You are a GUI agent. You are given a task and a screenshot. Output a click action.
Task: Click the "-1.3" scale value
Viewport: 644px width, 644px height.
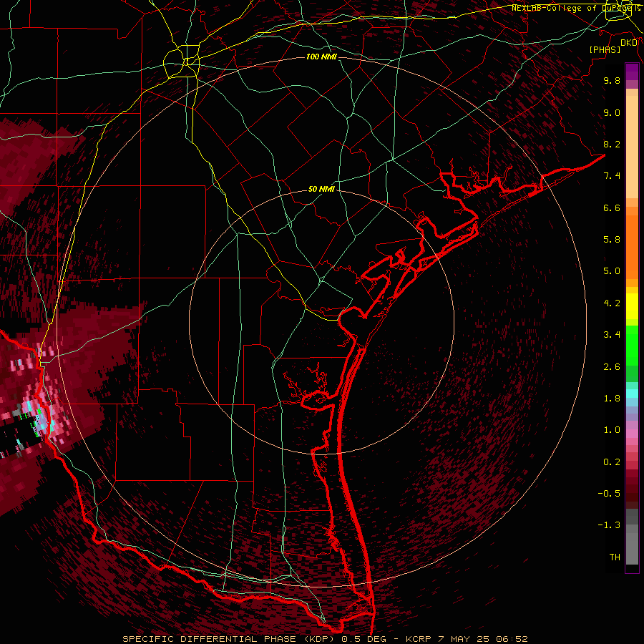[x=609, y=525]
